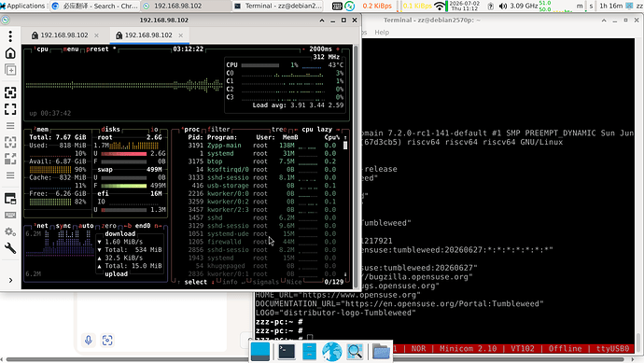The width and height of the screenshot is (644, 363).
Task: Click the fit-to-window icon with center dot
Action: pos(10,92)
